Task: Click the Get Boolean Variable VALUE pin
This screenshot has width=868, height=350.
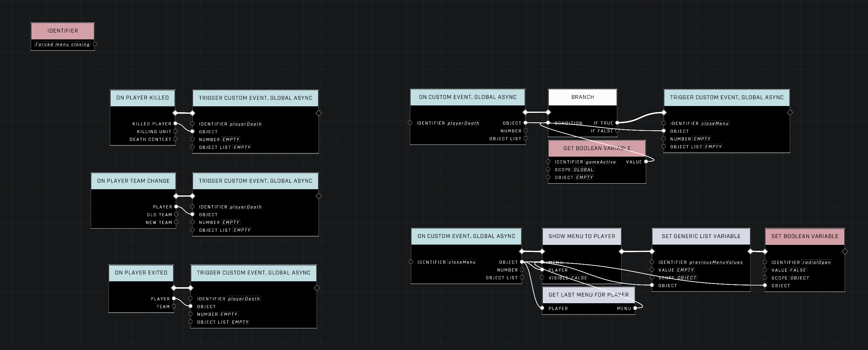Action: [x=646, y=162]
